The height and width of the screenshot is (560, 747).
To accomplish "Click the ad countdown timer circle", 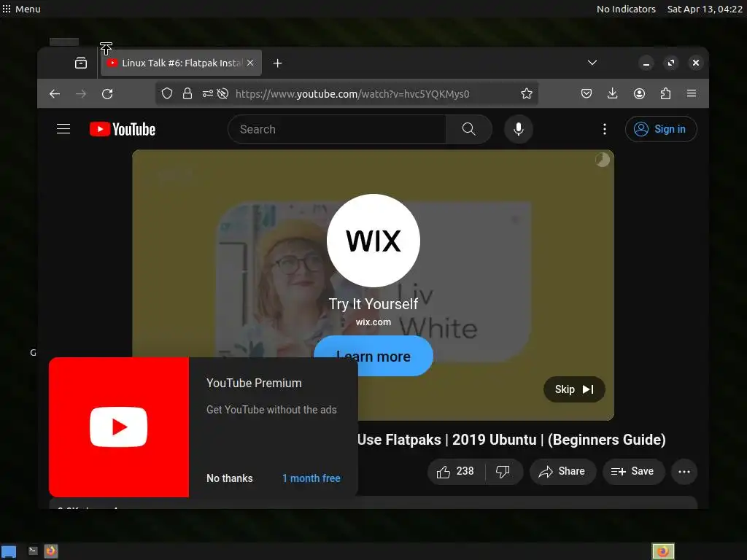I will point(602,160).
